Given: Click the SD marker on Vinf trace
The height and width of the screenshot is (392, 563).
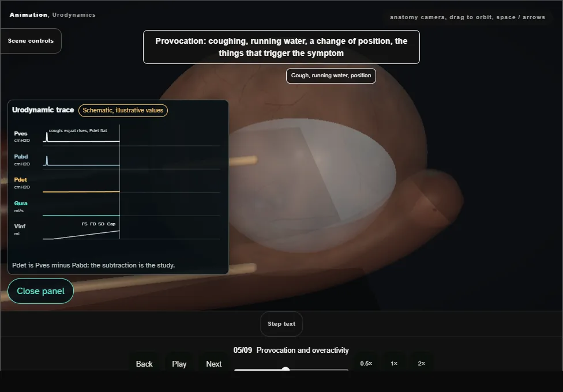Looking at the screenshot, I should pos(102,224).
